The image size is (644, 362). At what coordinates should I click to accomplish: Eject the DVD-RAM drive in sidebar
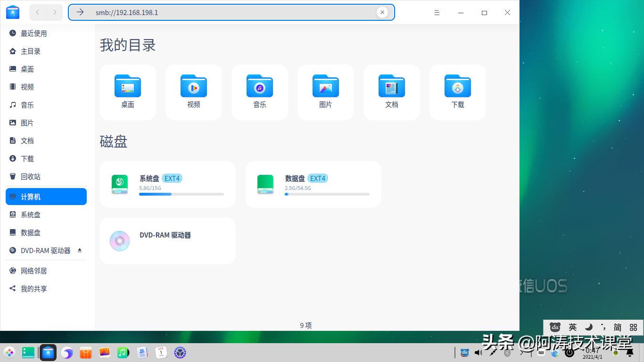click(x=80, y=250)
